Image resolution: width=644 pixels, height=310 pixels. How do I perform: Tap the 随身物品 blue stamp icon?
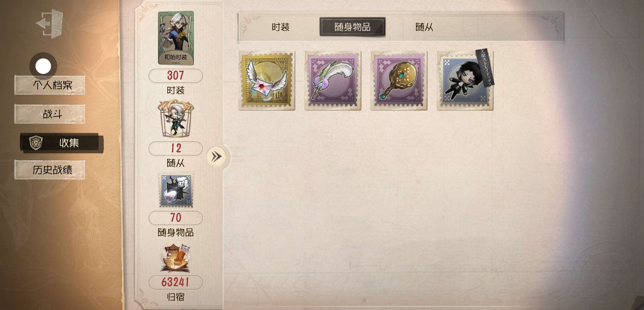point(176,190)
